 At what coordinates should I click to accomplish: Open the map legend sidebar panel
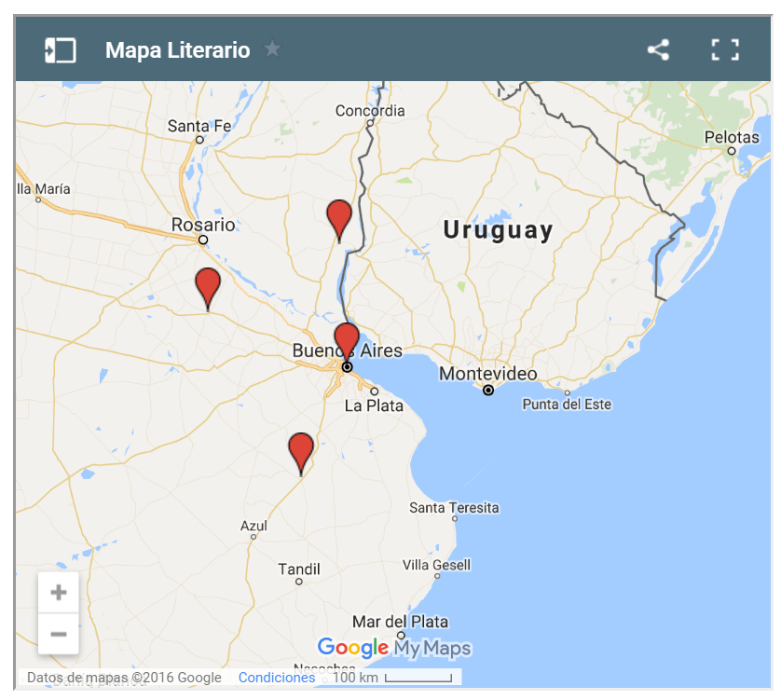61,50
